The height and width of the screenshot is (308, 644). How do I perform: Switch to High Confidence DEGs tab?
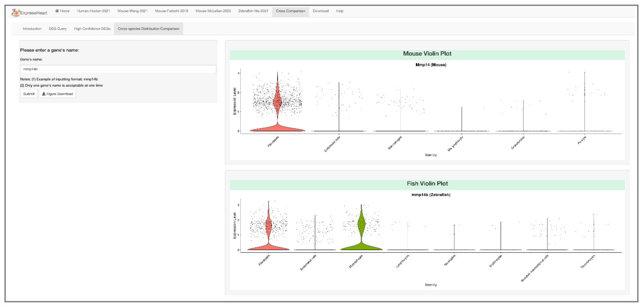click(x=92, y=29)
